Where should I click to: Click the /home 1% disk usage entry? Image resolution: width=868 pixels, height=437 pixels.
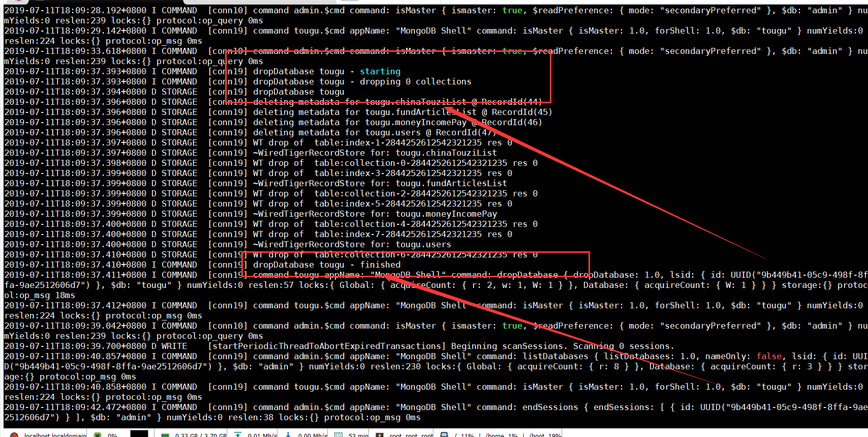[501, 435]
